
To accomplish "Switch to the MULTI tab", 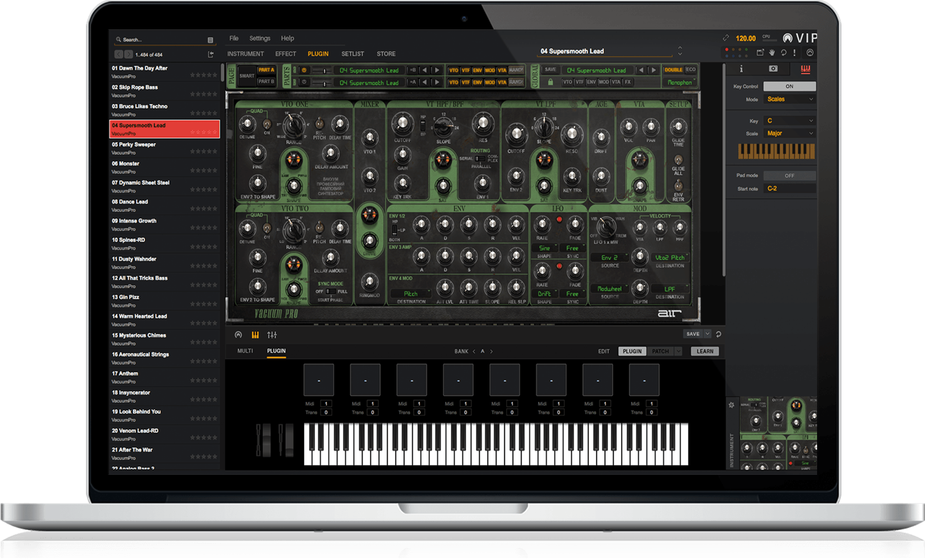I will pyautogui.click(x=245, y=351).
